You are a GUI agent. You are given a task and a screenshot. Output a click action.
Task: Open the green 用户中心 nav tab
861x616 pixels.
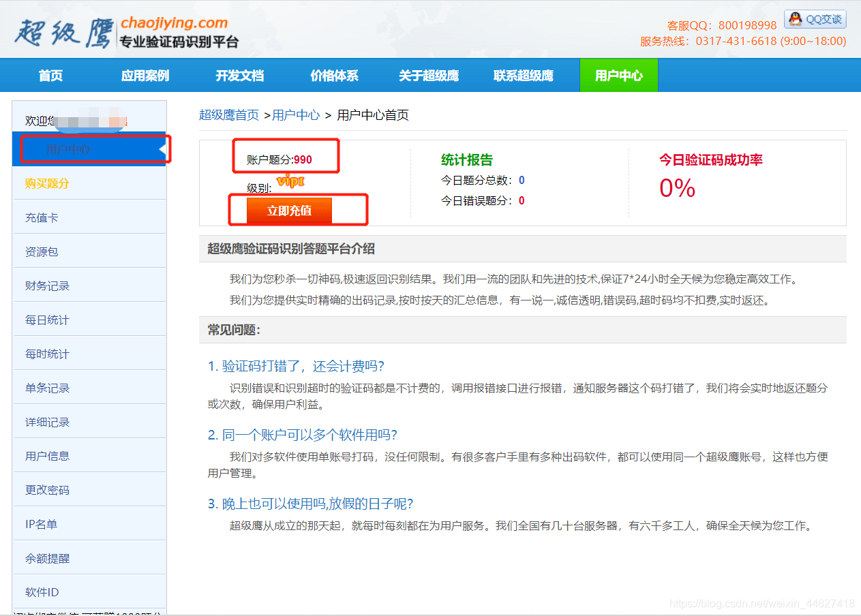click(619, 75)
